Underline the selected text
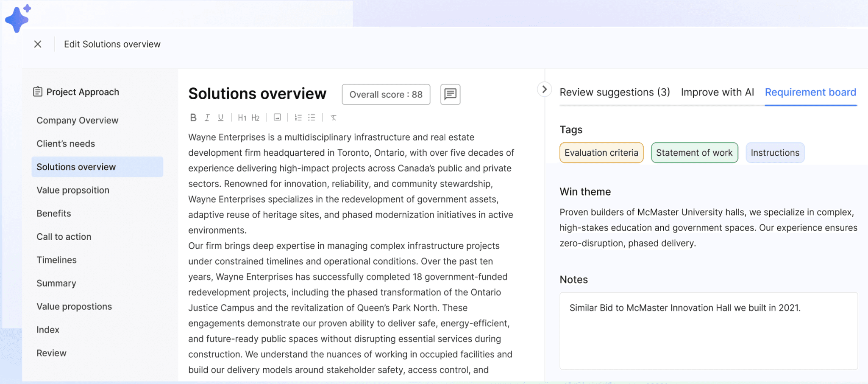 point(221,118)
